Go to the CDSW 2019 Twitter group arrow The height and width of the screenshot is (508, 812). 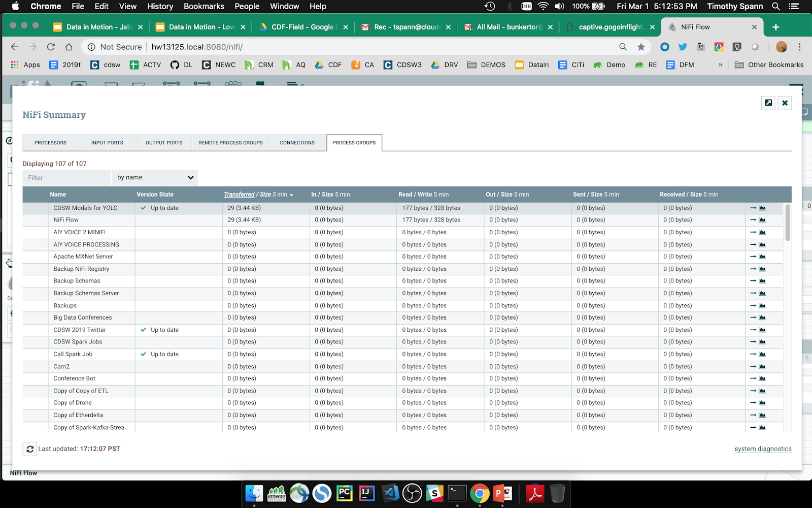753,330
